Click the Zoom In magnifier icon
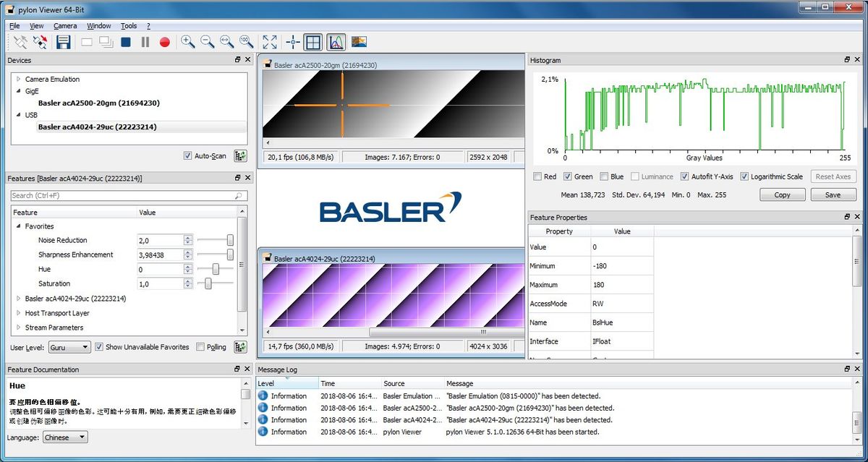 [188, 42]
